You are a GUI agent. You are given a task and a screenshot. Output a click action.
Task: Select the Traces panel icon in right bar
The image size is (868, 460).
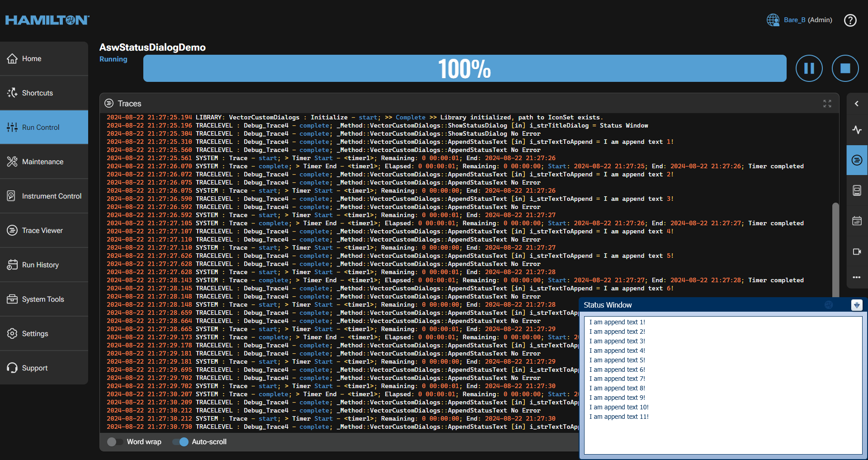857,160
